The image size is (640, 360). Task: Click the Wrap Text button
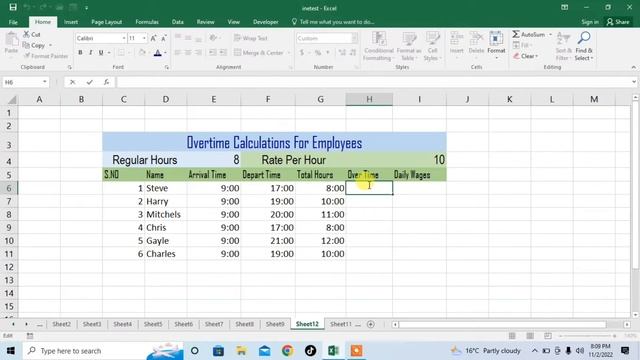tap(251, 38)
